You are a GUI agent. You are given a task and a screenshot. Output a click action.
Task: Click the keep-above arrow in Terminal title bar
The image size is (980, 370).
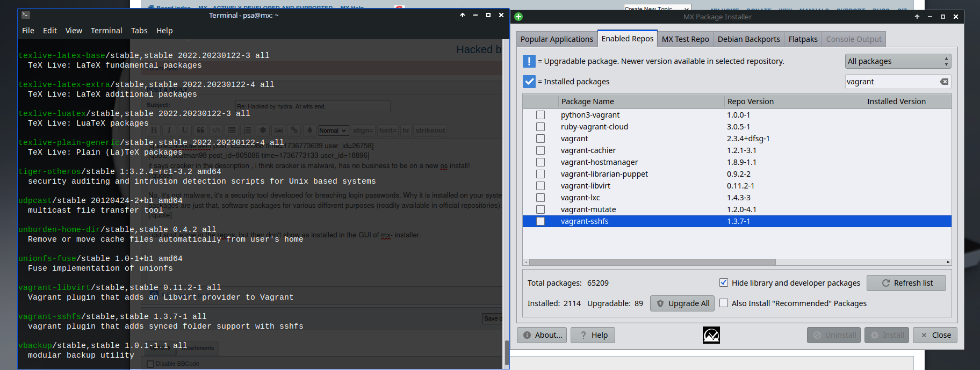tap(463, 15)
